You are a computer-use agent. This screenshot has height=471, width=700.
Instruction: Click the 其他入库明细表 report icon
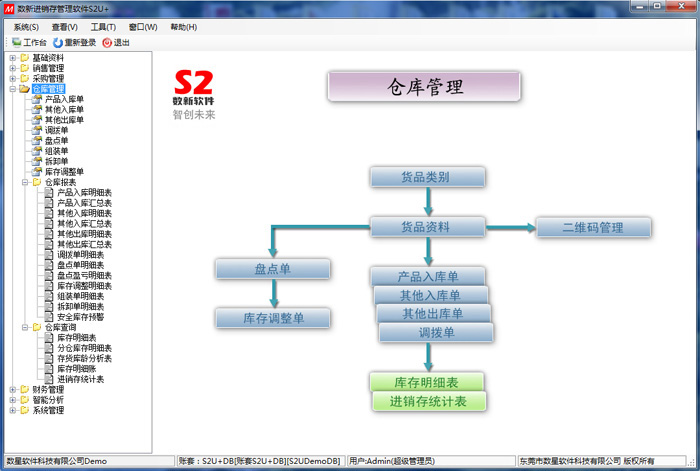[49, 213]
